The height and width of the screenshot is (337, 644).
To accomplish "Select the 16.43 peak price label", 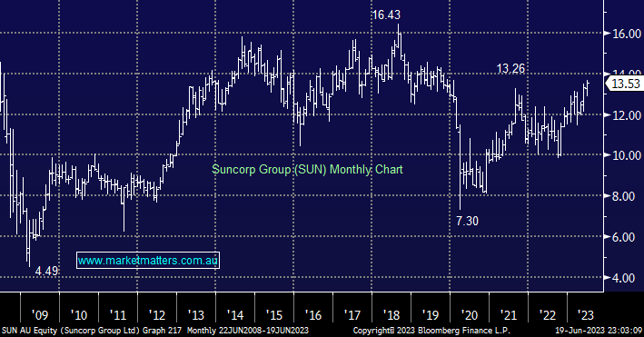I will (386, 15).
